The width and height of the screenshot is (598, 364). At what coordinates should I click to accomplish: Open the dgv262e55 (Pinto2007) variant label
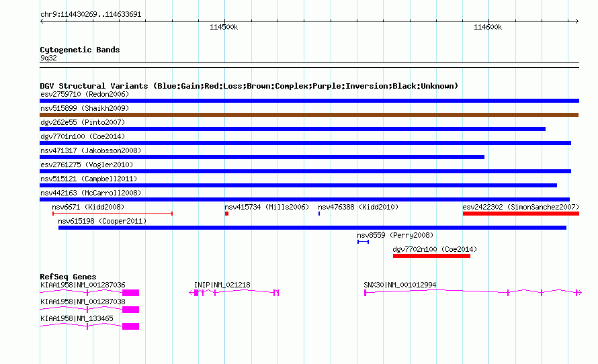tap(83, 122)
